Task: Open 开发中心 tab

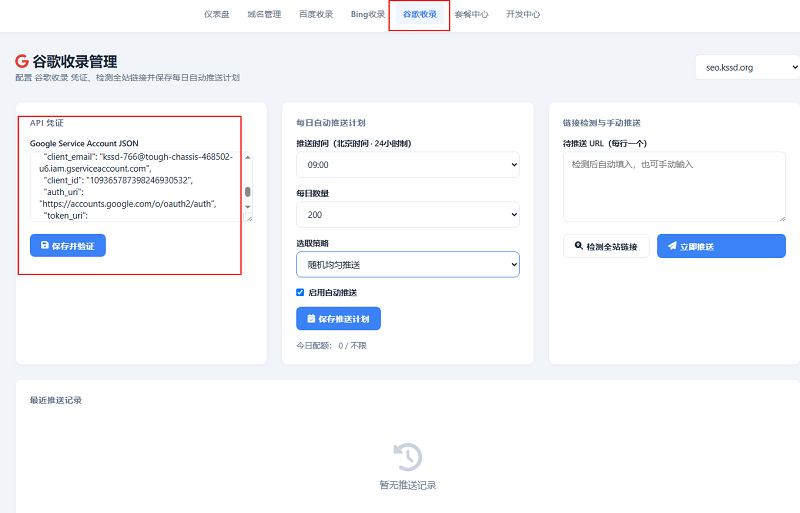Action: tap(523, 14)
